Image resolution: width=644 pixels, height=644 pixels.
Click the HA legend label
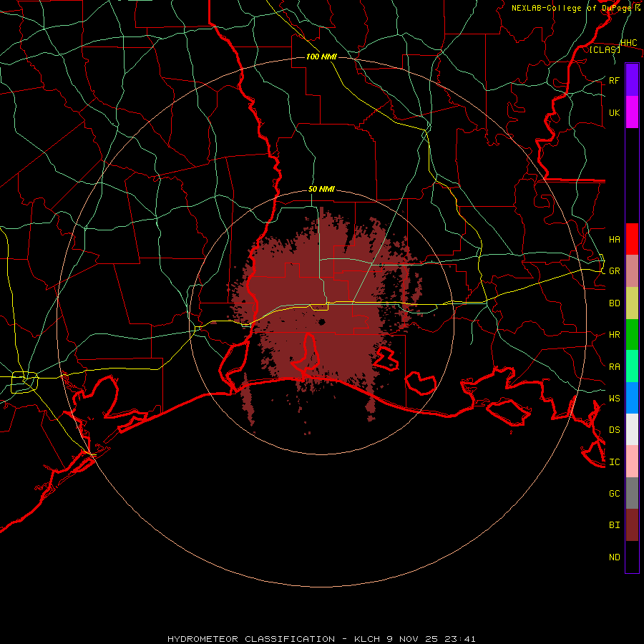(x=614, y=239)
